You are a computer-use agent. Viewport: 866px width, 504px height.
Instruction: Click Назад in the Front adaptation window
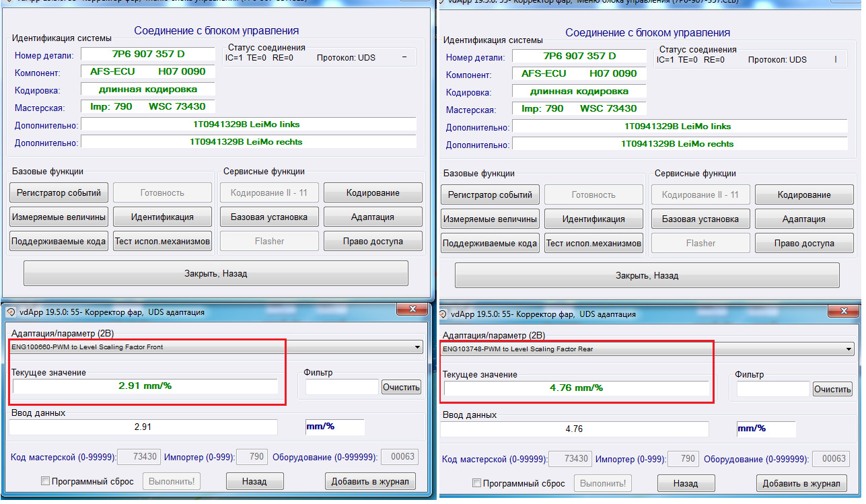click(x=254, y=482)
